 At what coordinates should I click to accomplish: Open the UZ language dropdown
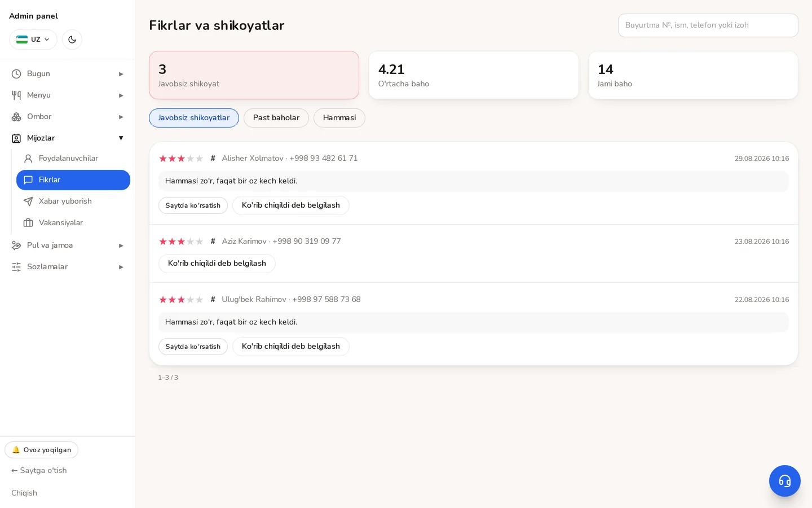coord(33,40)
